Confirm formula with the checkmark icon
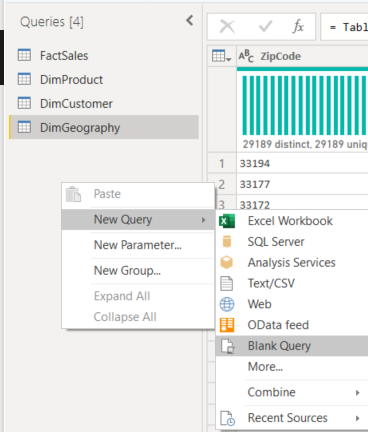Viewport: 368px width, 432px height. point(265,26)
